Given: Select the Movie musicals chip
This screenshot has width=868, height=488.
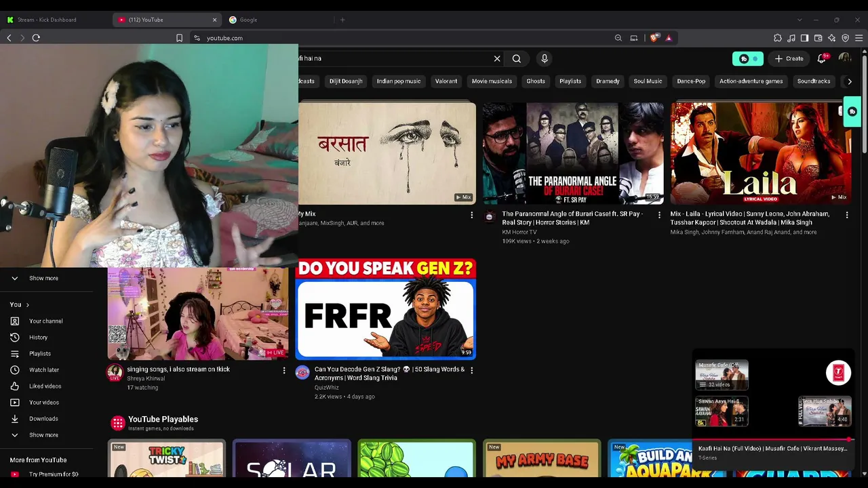Looking at the screenshot, I should 492,81.
